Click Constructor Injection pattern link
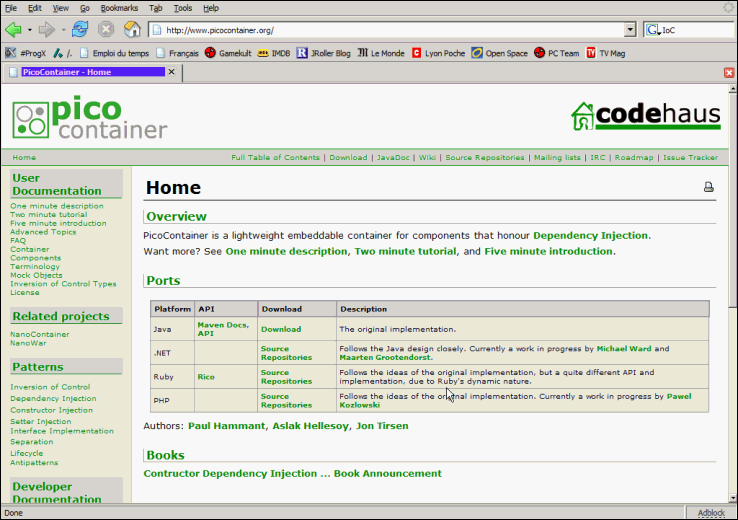The width and height of the screenshot is (738, 520). click(52, 410)
